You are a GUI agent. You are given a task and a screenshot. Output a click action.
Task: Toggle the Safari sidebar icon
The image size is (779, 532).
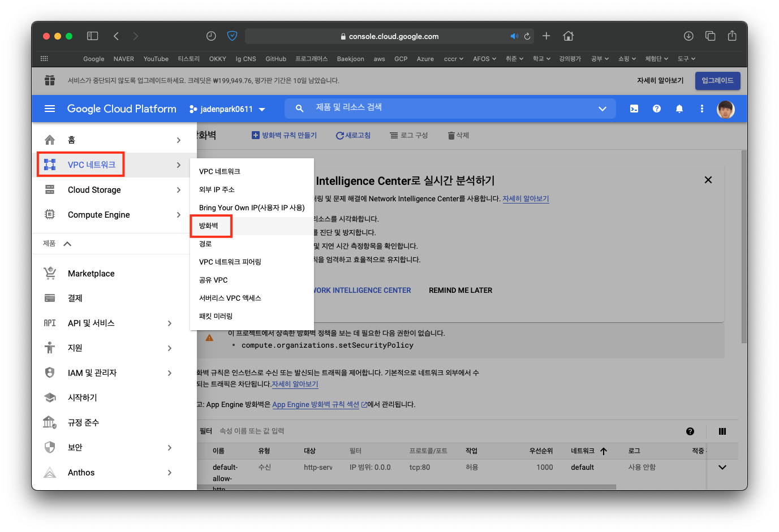tap(93, 36)
